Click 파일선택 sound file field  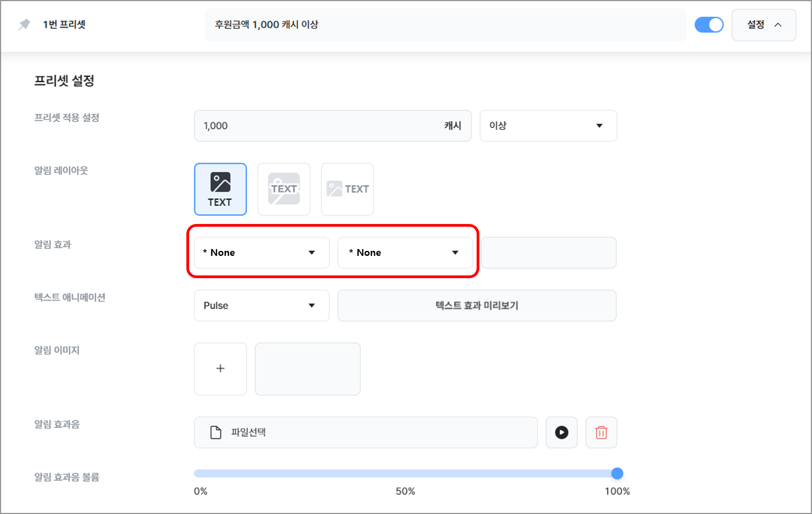(x=366, y=433)
